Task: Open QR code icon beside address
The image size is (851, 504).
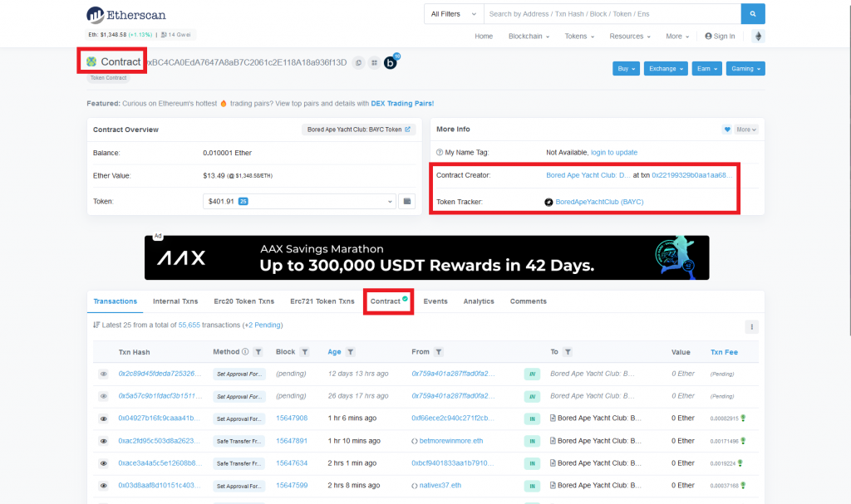Action: 375,63
